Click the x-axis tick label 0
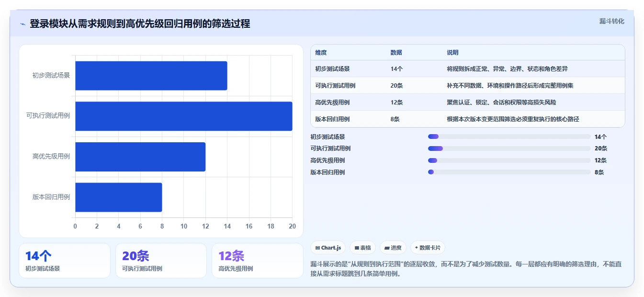The height and width of the screenshot is (297, 644). (75, 226)
